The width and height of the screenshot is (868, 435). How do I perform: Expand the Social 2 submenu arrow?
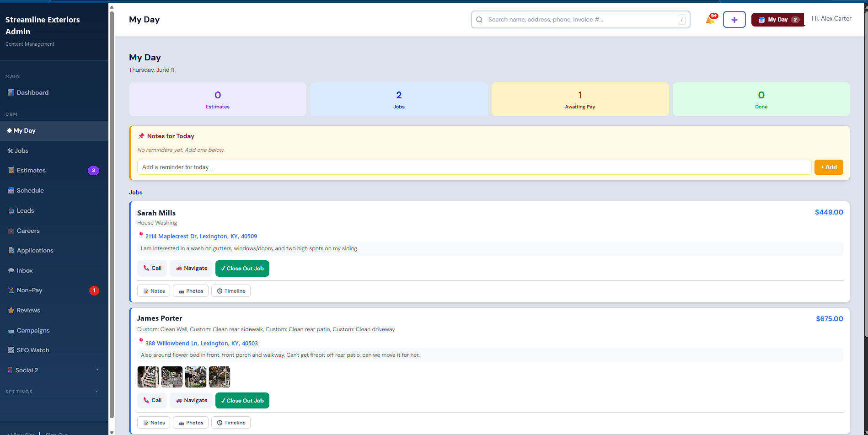tap(97, 370)
